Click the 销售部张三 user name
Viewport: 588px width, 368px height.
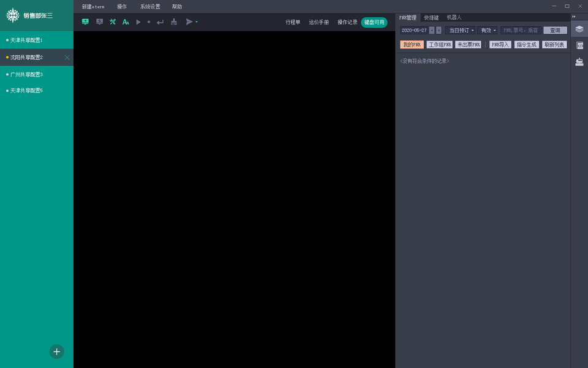[x=38, y=16]
